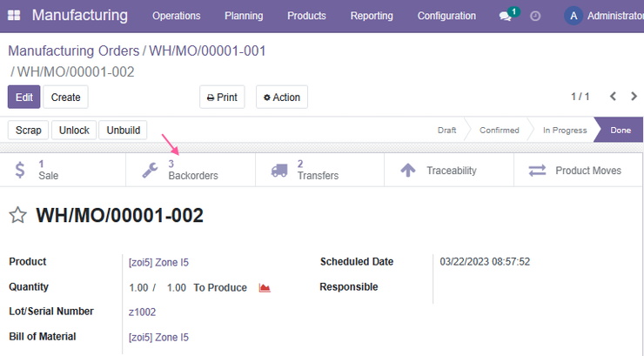Viewport: 644px width, 356px height.
Task: Click the Unbuild button
Action: pos(124,131)
